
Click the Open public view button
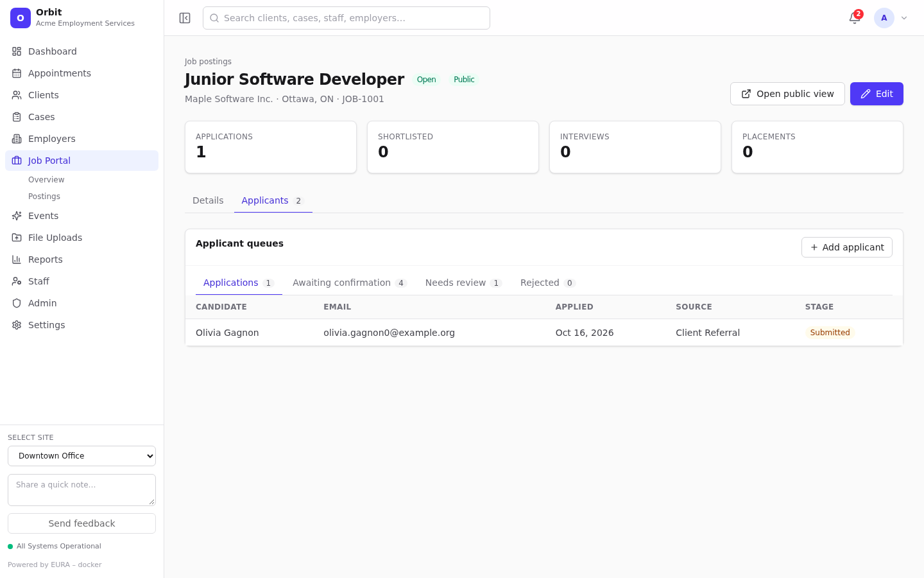tap(787, 94)
